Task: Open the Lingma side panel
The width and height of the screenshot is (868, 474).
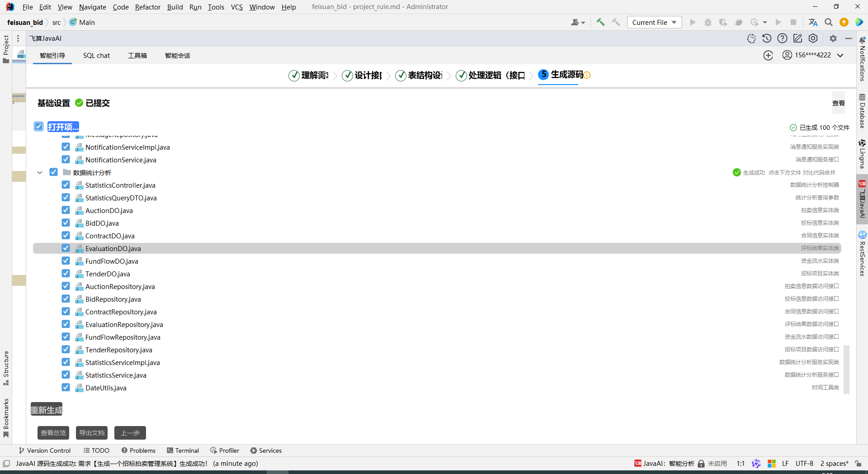Action: pos(862,154)
